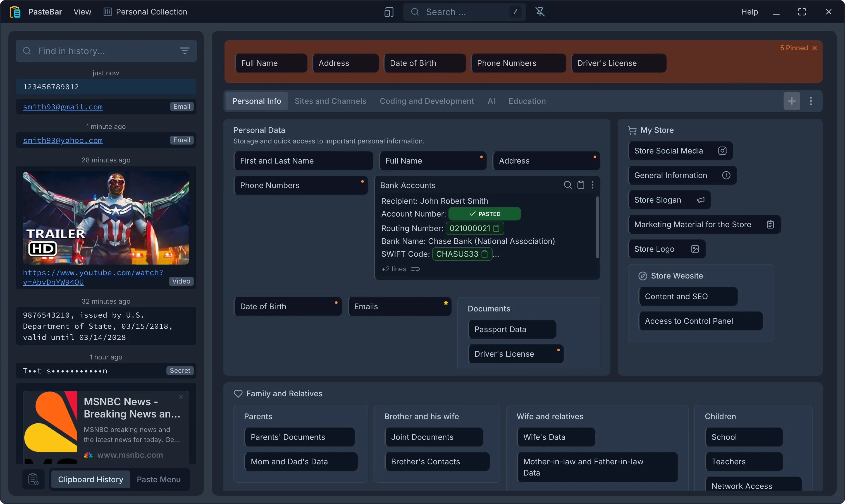Open the Education tab

pos(527,101)
